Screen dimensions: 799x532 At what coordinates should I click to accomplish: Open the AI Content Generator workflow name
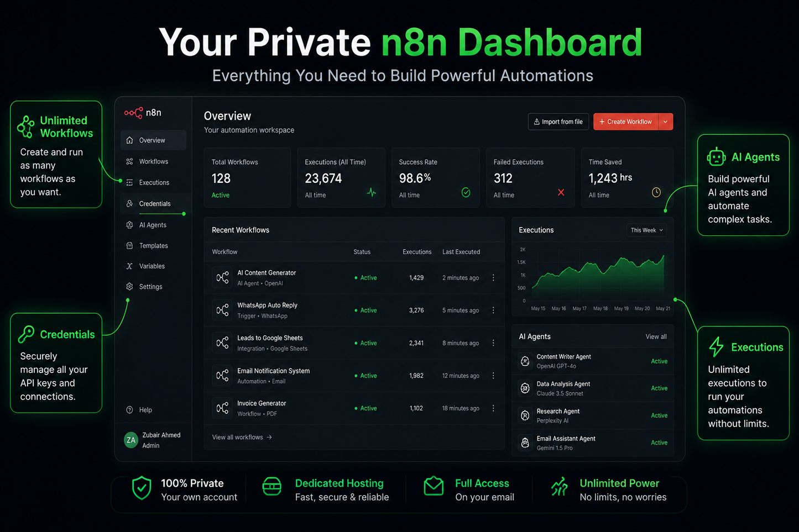tap(267, 273)
